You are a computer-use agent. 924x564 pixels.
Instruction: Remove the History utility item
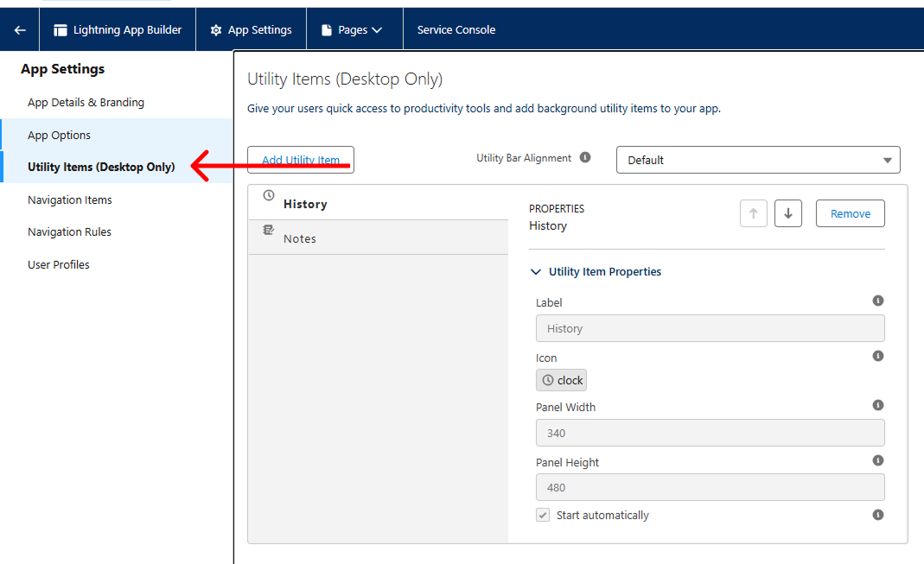tap(851, 213)
